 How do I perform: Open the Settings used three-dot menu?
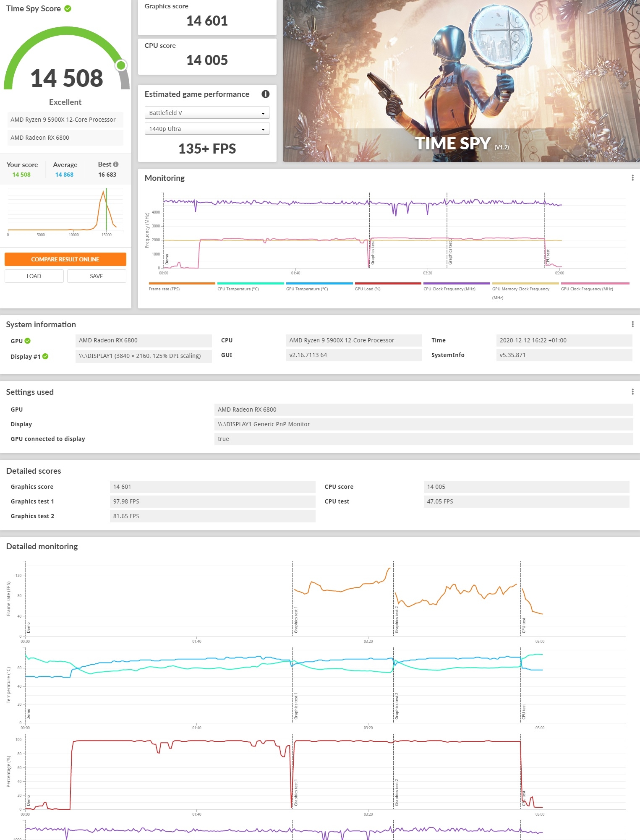pyautogui.click(x=632, y=392)
